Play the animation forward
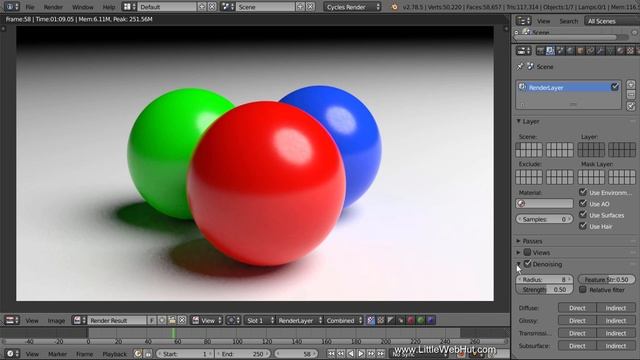 (361, 353)
